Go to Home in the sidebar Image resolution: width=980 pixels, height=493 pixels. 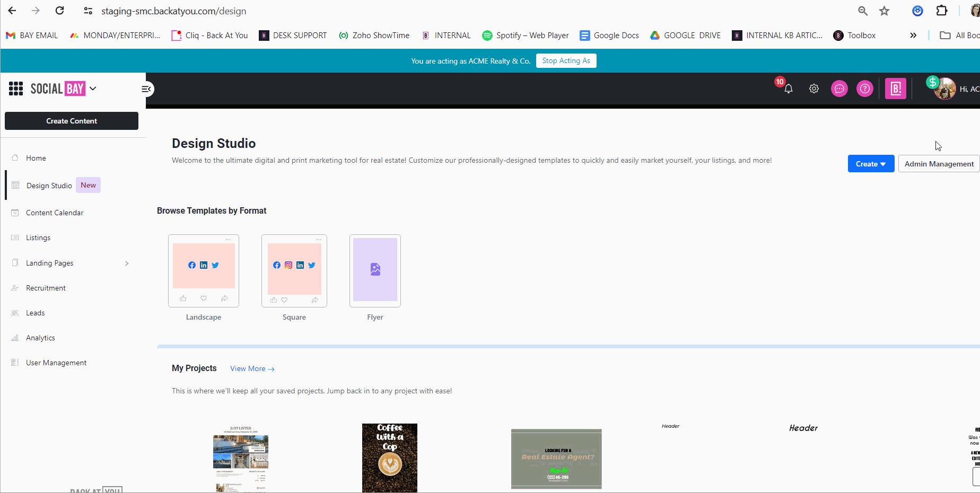[36, 158]
